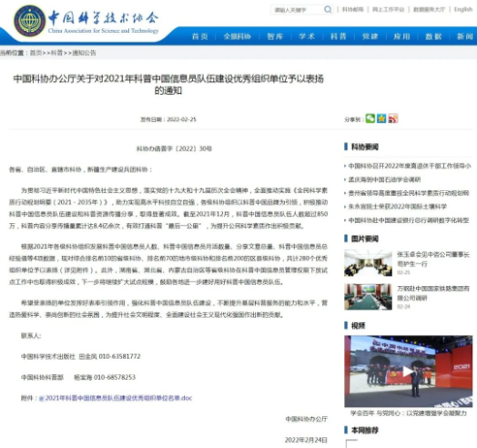Image resolution: width=477 pixels, height=448 pixels.
Task: Click date 02-24 under second photo news
Action: pyautogui.click(x=403, y=307)
